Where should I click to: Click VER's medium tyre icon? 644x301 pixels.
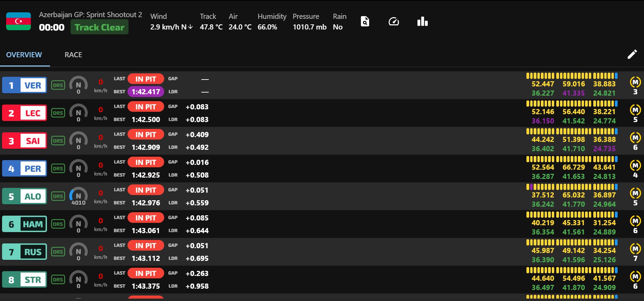click(x=635, y=82)
